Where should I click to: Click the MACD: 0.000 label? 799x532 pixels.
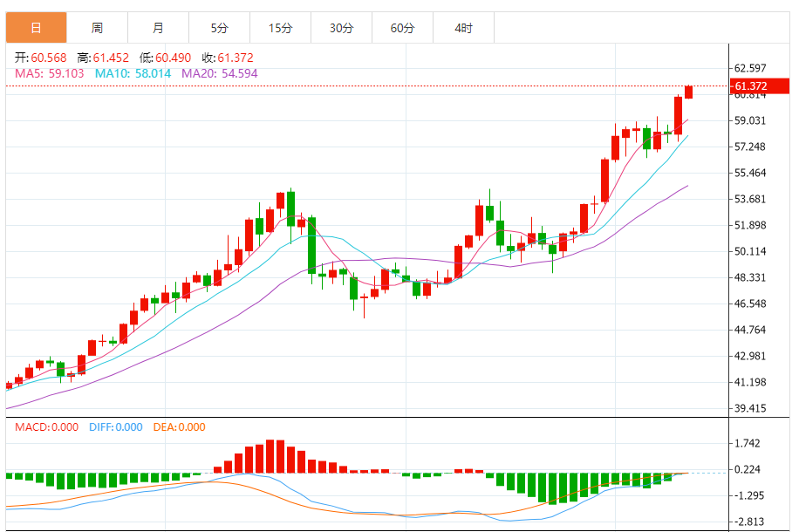(x=46, y=427)
